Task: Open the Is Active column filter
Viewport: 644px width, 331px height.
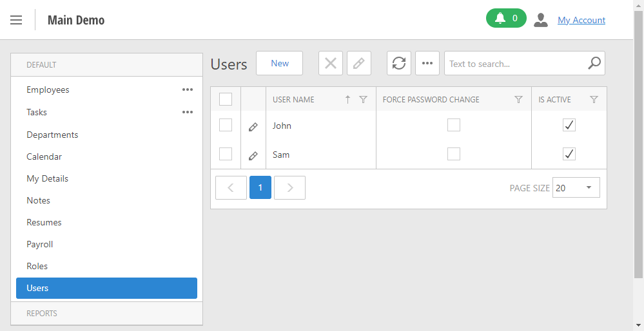Action: (x=594, y=99)
